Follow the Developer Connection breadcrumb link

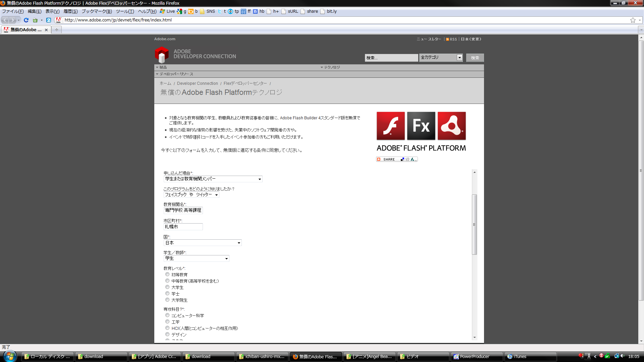coord(198,83)
